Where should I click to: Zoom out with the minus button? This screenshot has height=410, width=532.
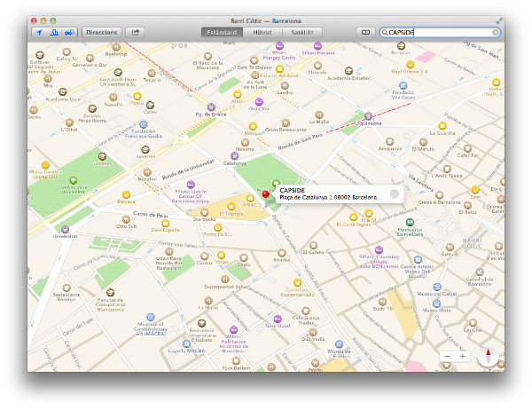(447, 356)
